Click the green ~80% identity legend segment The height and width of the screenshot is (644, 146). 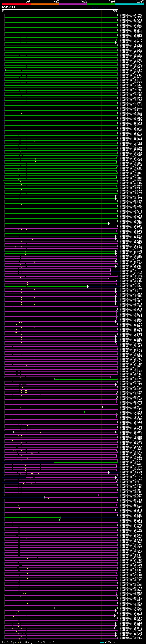pyautogui.click(x=101, y=4)
